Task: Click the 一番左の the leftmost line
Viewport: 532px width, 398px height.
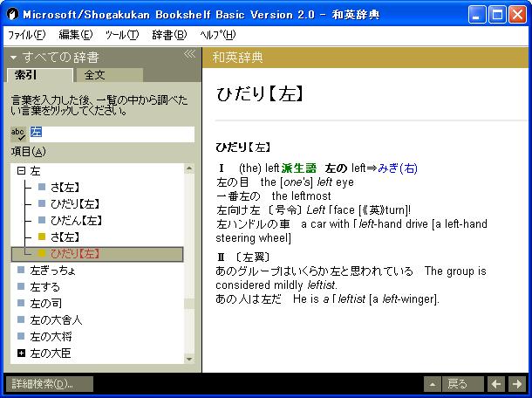Action: coord(274,196)
